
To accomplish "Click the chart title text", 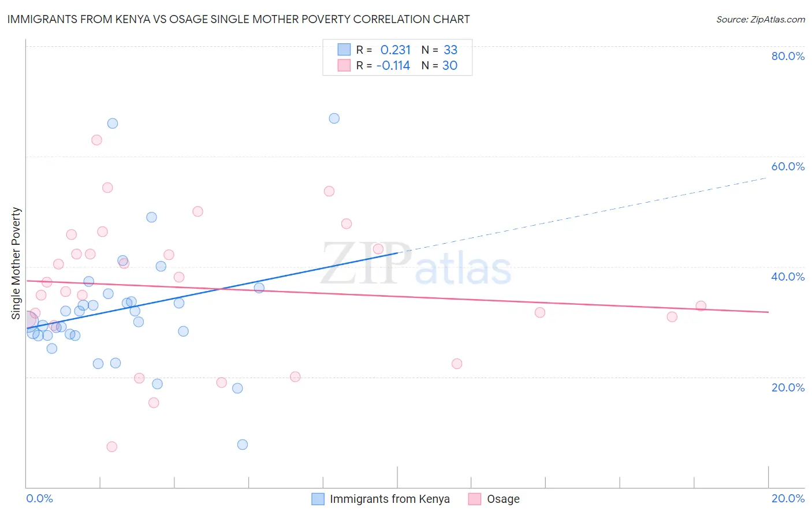I will 239,19.
